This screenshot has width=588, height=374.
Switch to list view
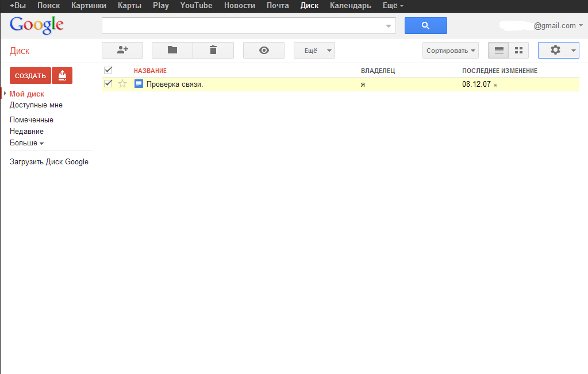pyautogui.click(x=498, y=50)
